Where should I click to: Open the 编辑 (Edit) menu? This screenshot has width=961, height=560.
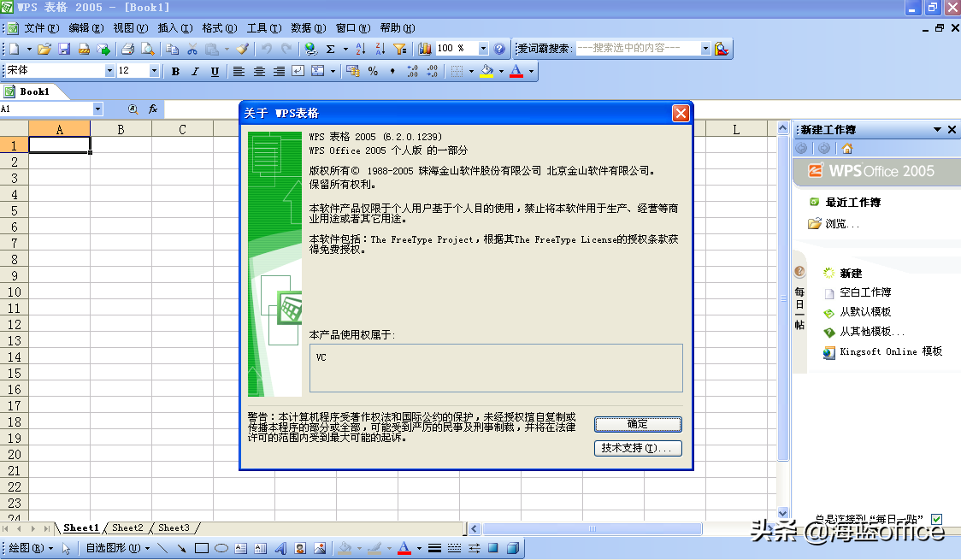[x=85, y=28]
